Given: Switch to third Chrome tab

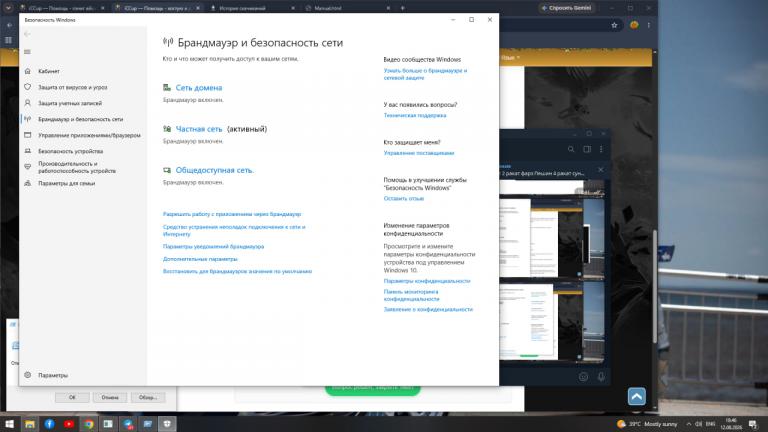Looking at the screenshot, I should (253, 8).
